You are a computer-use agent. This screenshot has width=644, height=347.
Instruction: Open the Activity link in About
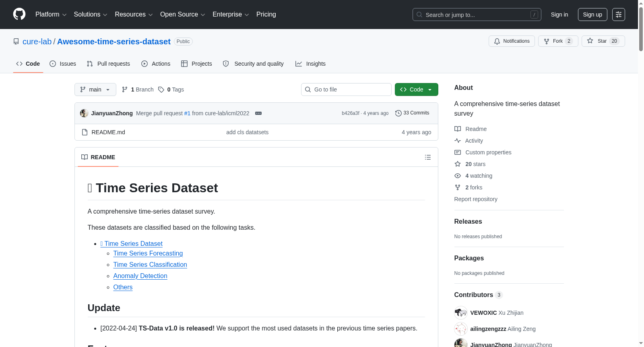[469, 141]
